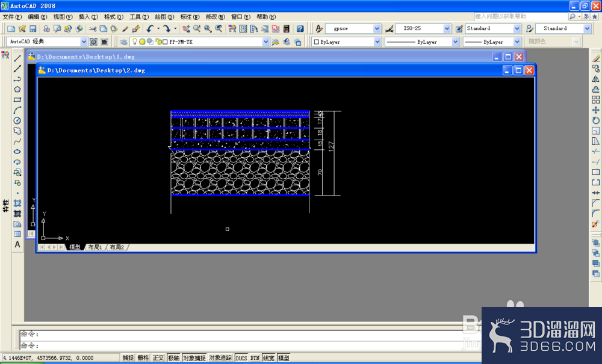Click the Rotate modify tool
This screenshot has width=602, height=364.
point(595,120)
